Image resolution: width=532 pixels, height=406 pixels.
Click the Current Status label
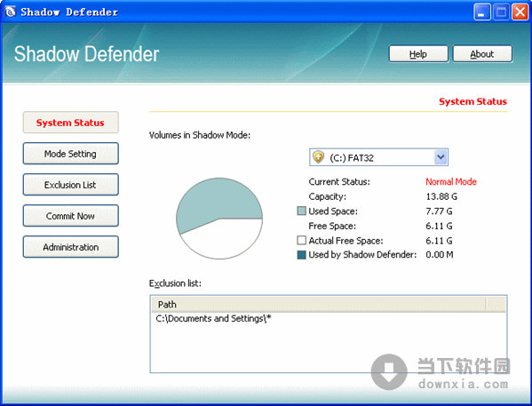[339, 181]
